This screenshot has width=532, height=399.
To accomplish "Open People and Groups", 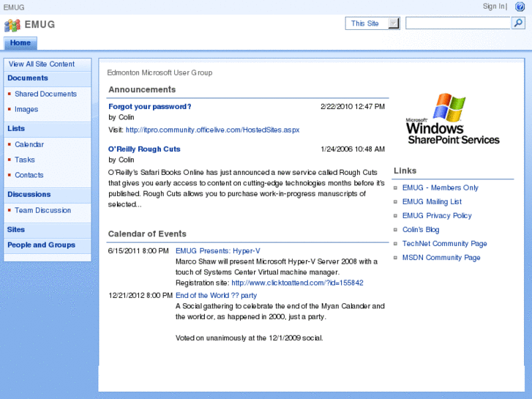I will click(x=42, y=245).
